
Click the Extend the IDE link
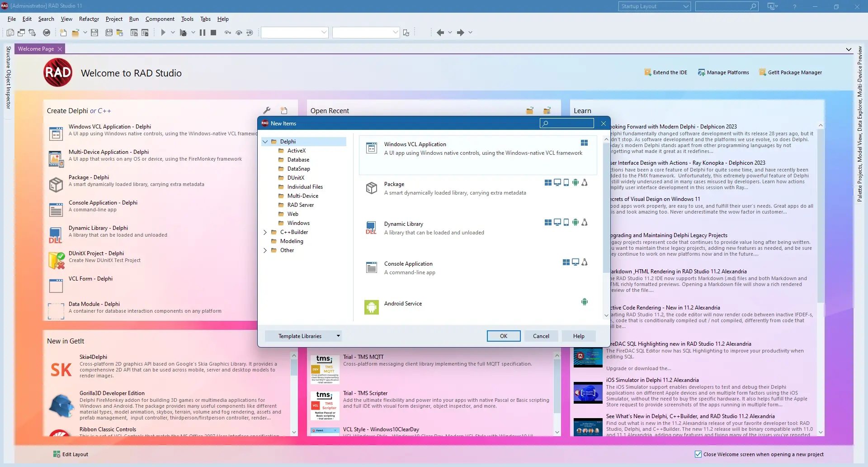point(665,72)
